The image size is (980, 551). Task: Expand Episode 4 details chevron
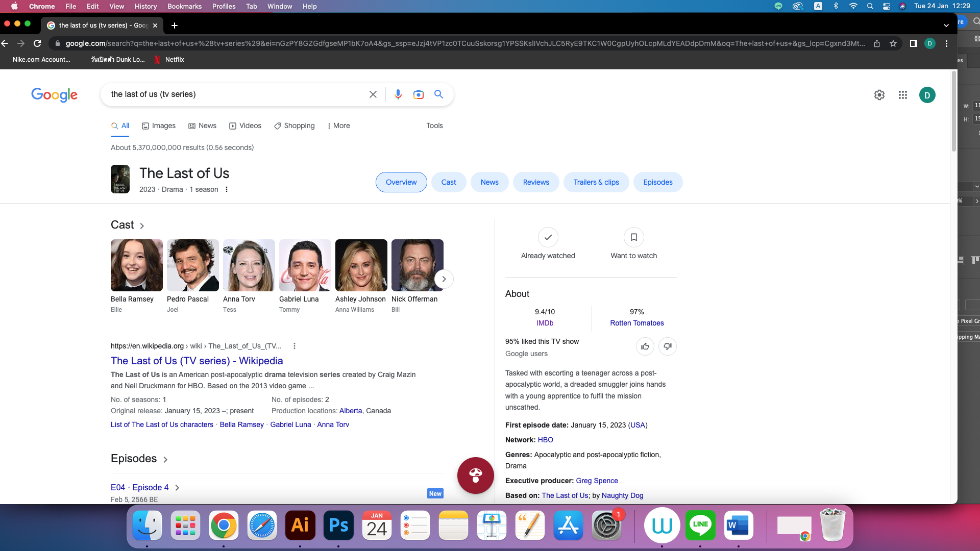coord(177,488)
